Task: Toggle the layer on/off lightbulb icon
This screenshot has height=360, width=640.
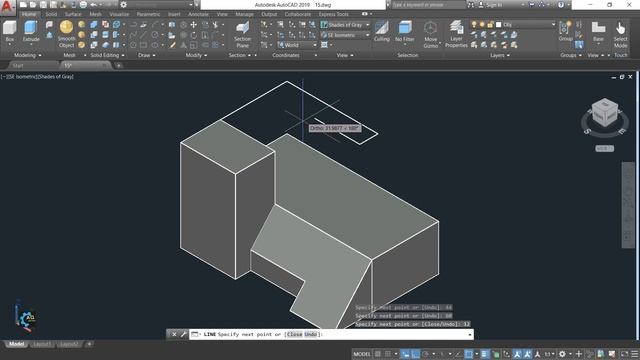Action: click(x=474, y=25)
